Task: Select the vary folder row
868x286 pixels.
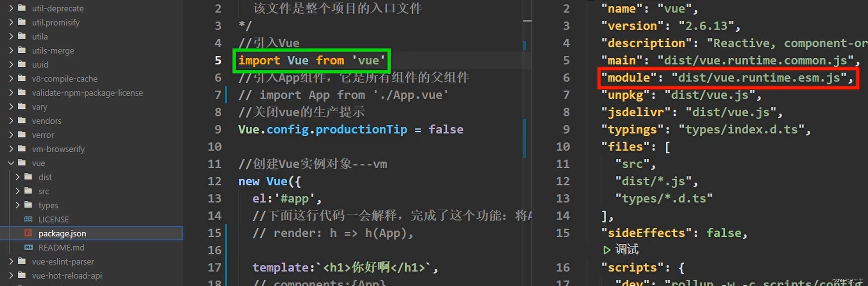Action: coord(91,107)
